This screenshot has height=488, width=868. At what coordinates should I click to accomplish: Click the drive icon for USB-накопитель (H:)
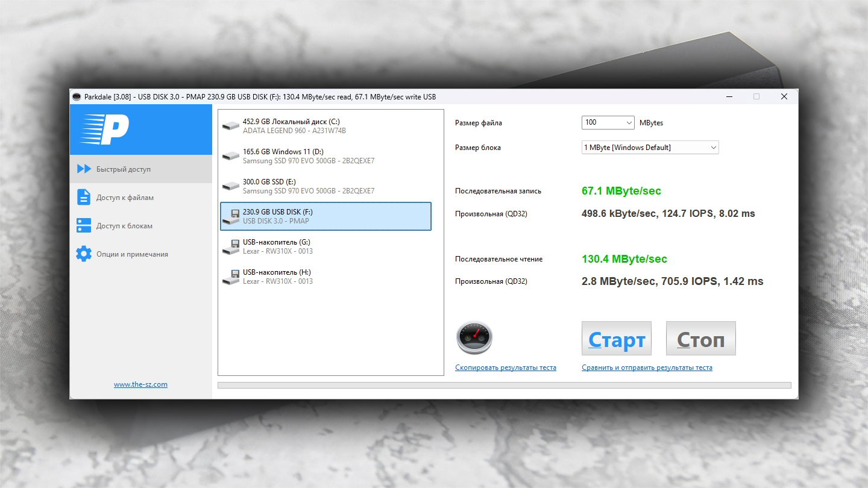coord(230,277)
